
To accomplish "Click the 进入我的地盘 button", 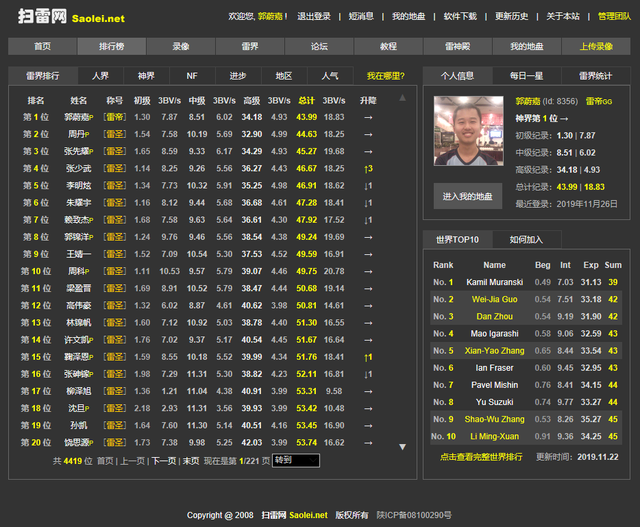I will click(468, 196).
